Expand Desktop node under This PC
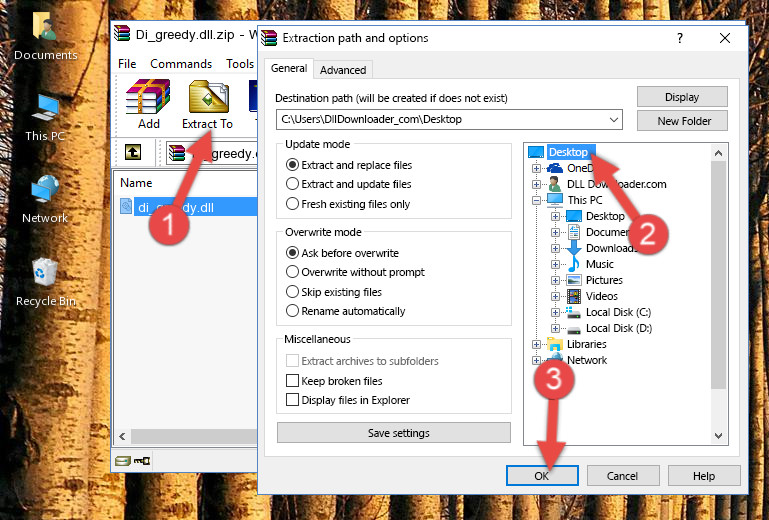 click(555, 216)
